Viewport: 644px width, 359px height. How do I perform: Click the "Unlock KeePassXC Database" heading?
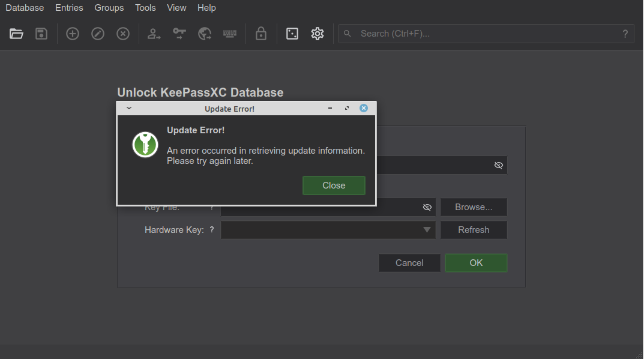[200, 92]
